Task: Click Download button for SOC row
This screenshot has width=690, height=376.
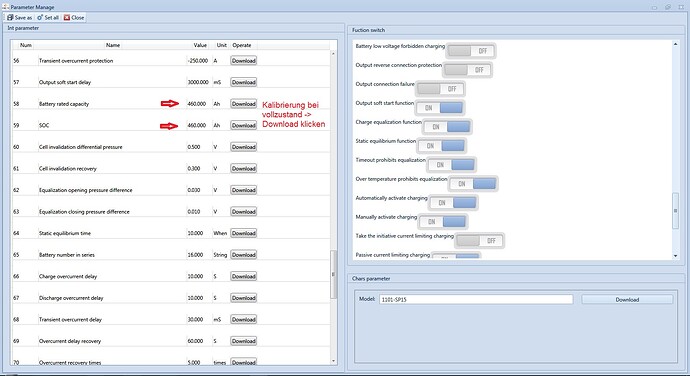Action: tap(243, 125)
